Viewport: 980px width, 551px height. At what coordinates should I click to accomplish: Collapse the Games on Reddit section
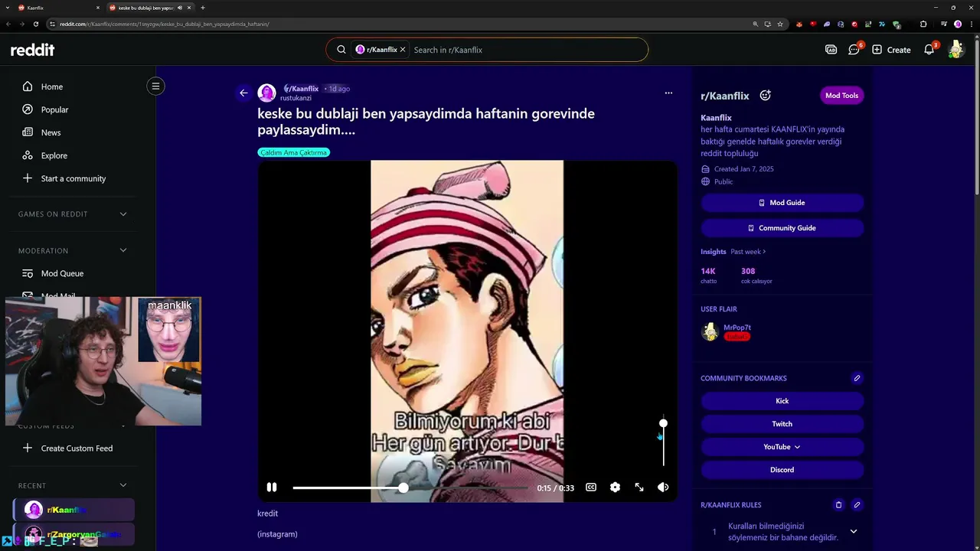coord(123,214)
